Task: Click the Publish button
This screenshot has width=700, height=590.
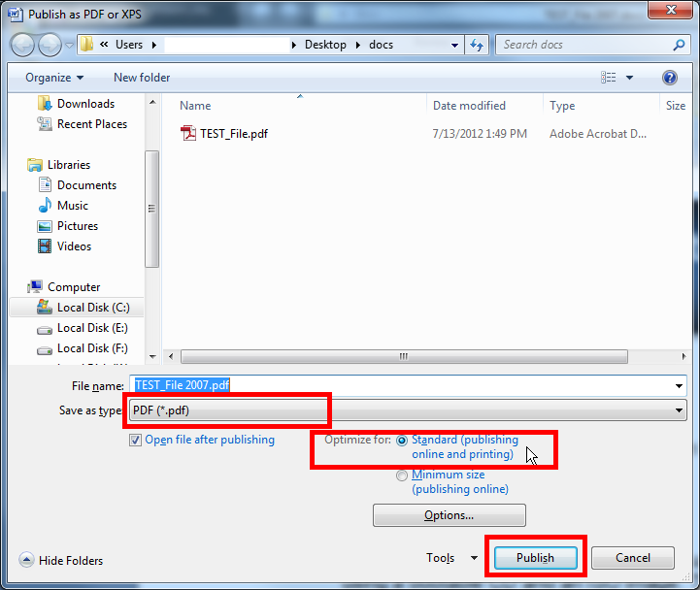Action: click(535, 558)
